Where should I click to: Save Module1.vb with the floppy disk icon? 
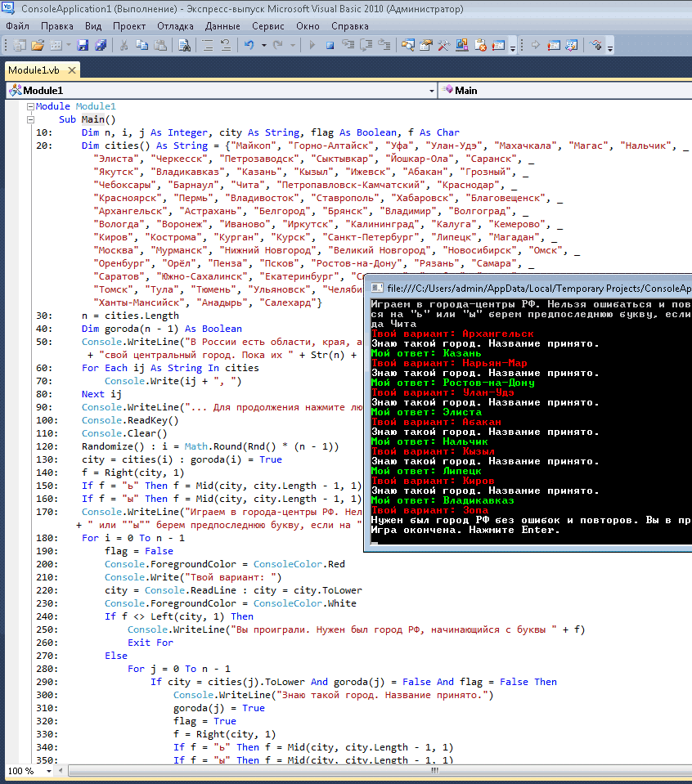[x=83, y=46]
